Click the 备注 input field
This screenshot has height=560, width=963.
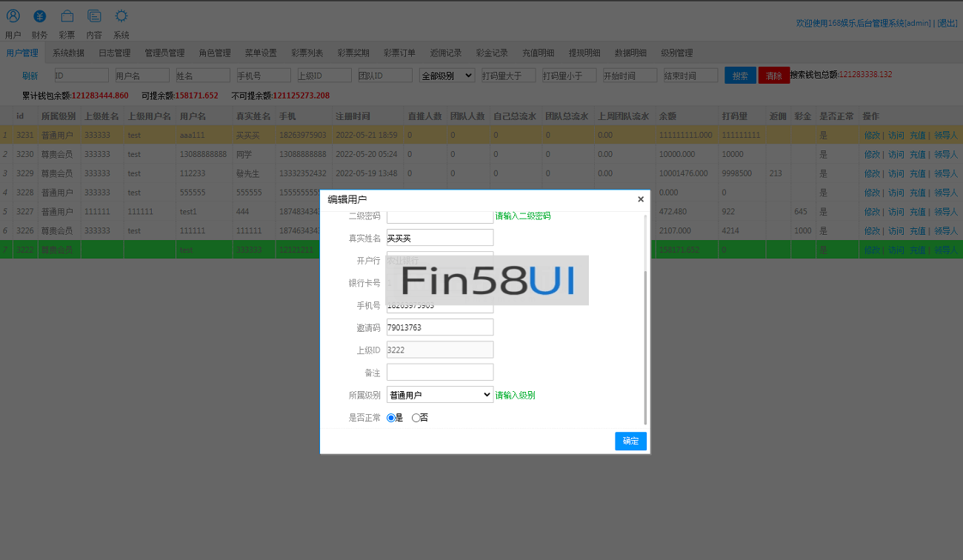click(x=440, y=372)
